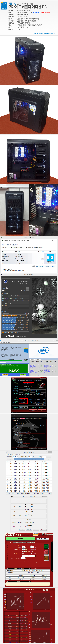Open Graphs menu in LinX
This screenshot has width=58, height=644.
pyautogui.click(x=16, y=454)
